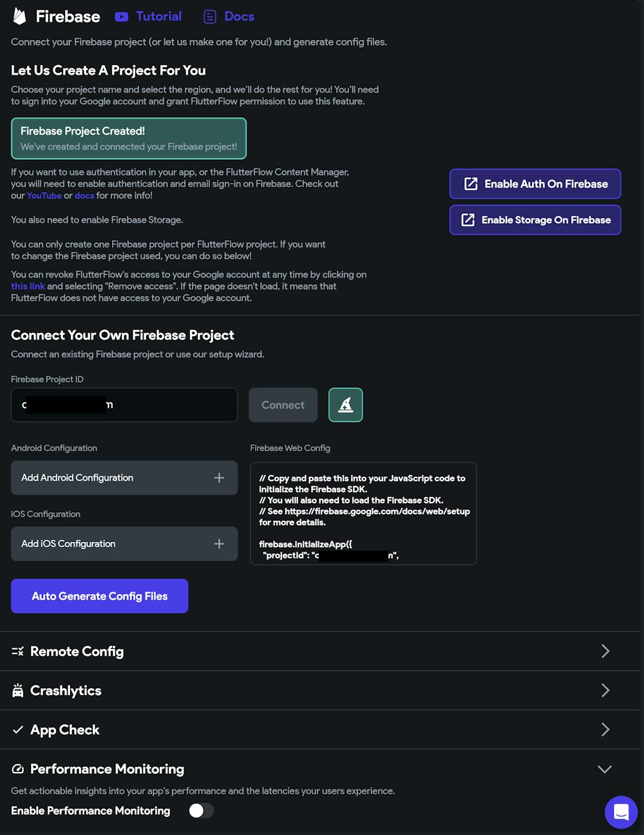Click the Remote Config section icon
The width and height of the screenshot is (644, 835).
point(17,651)
